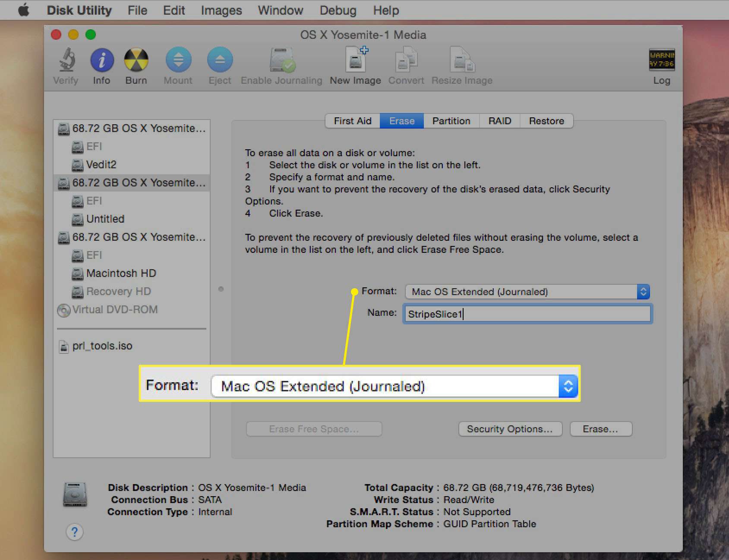Switch to the First Aid tab
The image size is (729, 560).
(x=353, y=121)
